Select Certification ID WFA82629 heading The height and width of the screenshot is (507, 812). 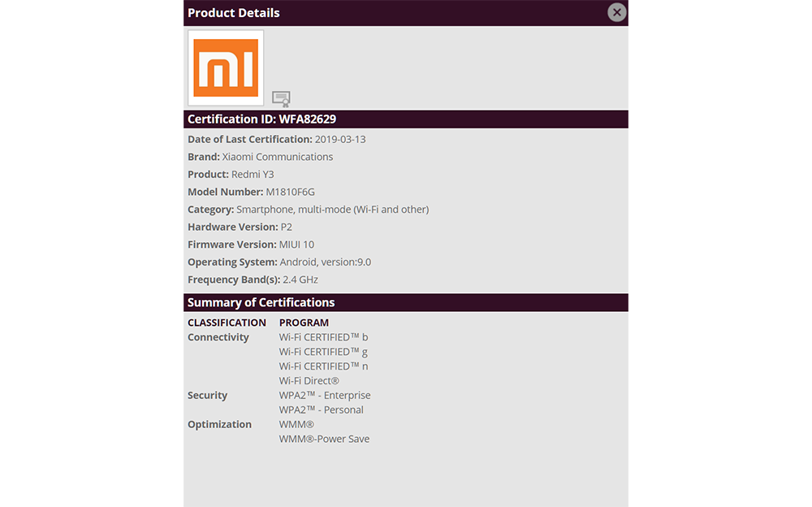pyautogui.click(x=261, y=119)
